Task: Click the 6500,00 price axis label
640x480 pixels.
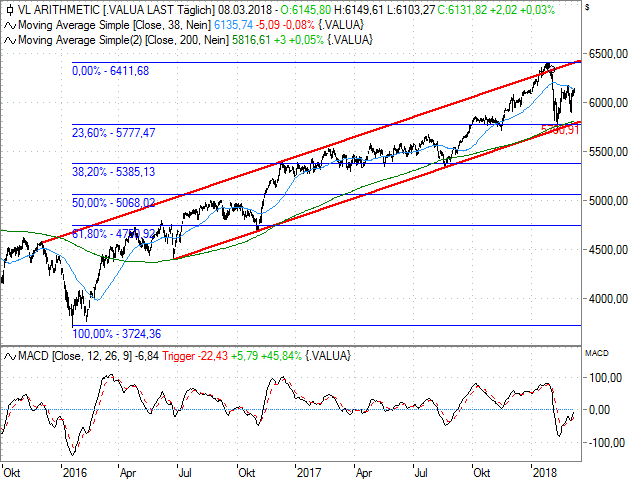Action: click(608, 54)
